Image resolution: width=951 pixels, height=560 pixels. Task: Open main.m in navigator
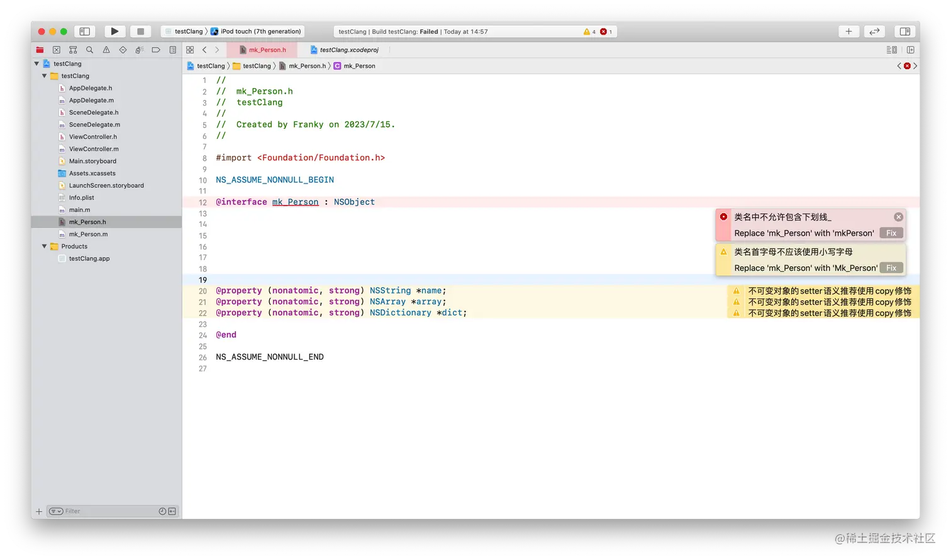coord(79,210)
